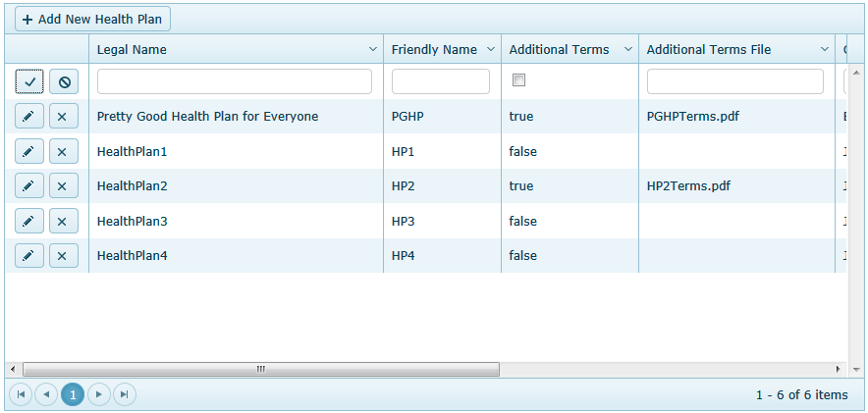Expand the Additional Terms File column menu
Image resolution: width=868 pixels, height=413 pixels.
pyautogui.click(x=825, y=49)
